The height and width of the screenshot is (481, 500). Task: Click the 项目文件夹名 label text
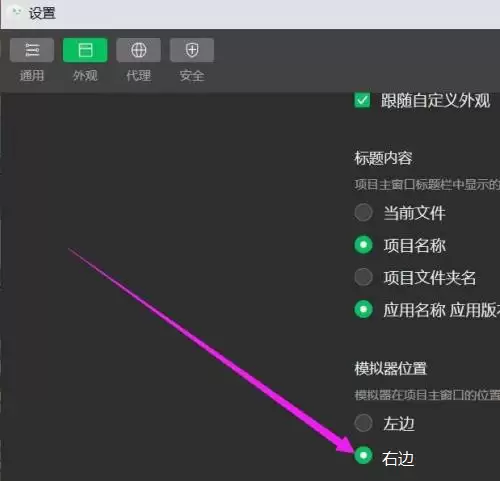coord(430,277)
